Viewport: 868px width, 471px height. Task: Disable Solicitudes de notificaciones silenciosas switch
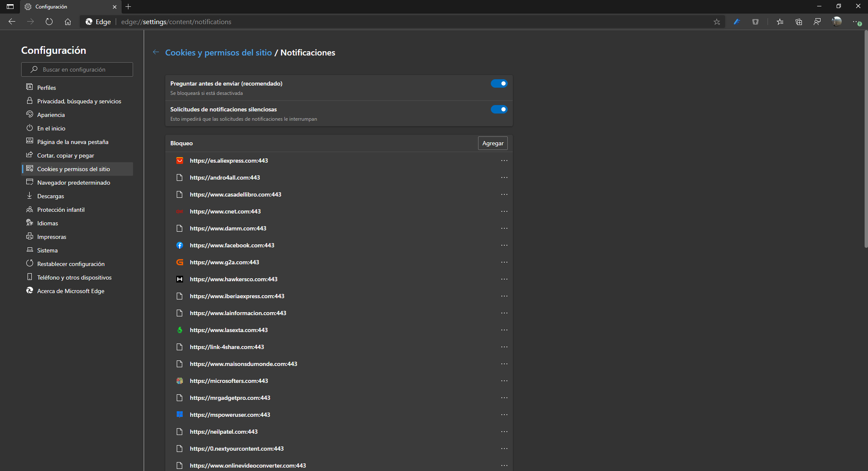[499, 109]
